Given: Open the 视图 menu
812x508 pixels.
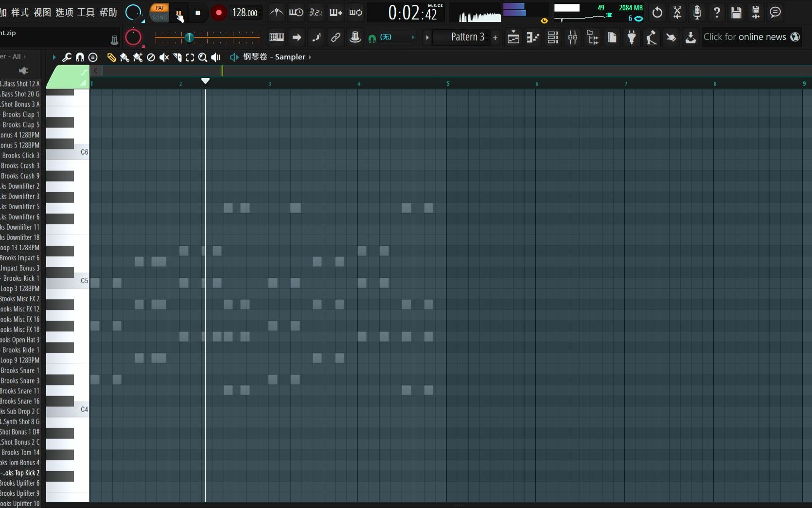Looking at the screenshot, I should (x=42, y=12).
